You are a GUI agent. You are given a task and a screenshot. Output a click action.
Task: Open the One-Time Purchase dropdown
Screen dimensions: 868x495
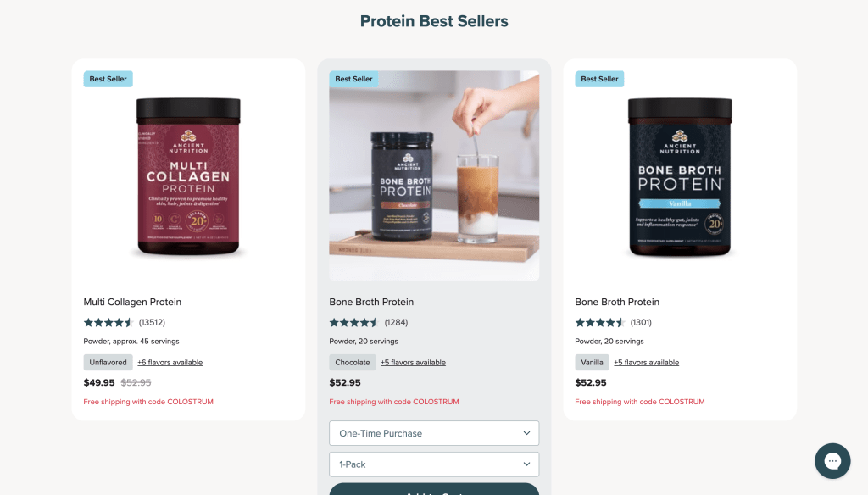click(x=434, y=433)
